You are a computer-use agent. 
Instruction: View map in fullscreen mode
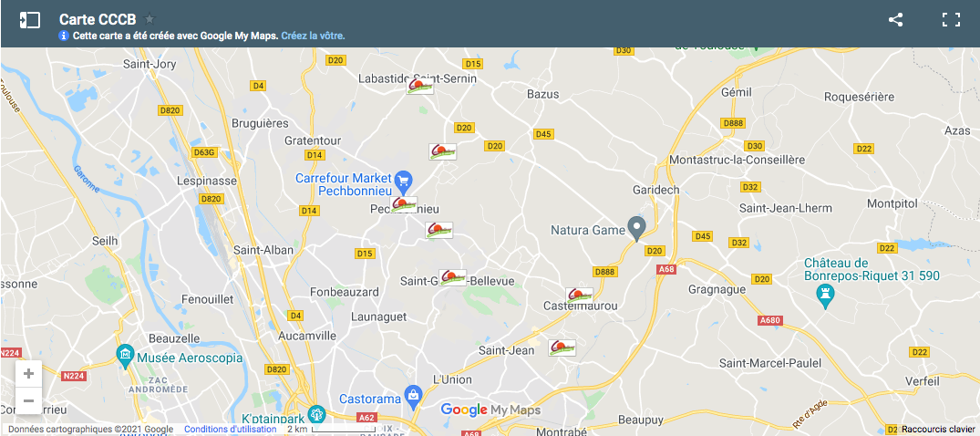click(951, 19)
